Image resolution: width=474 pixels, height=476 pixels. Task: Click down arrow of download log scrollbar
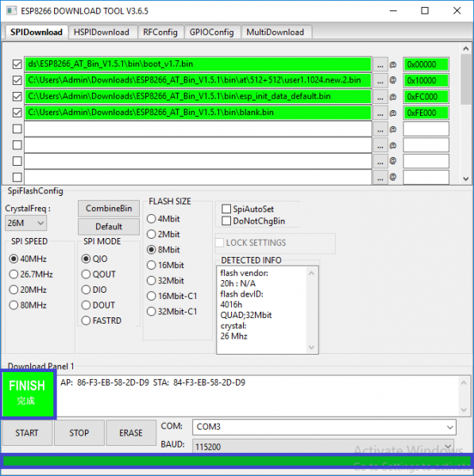(x=464, y=410)
